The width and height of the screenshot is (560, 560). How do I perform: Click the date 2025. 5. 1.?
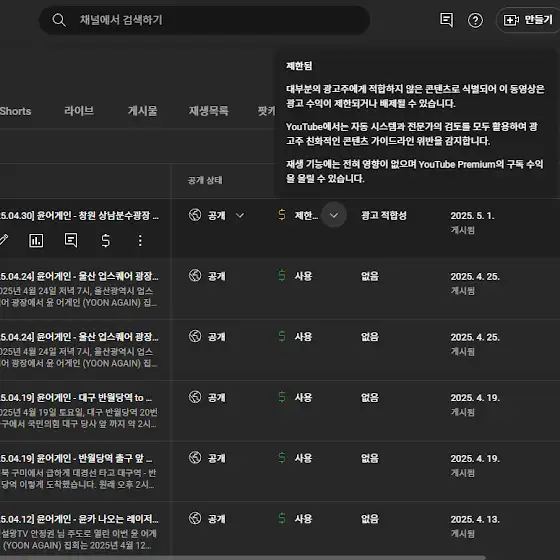click(x=472, y=216)
